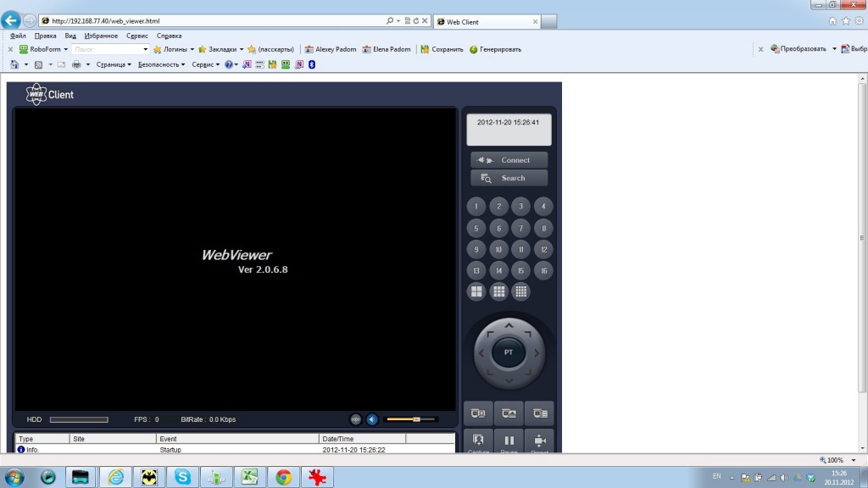Viewport: 868px width, 488px height.
Task: Switch to 16-split grid view layout
Action: click(520, 291)
